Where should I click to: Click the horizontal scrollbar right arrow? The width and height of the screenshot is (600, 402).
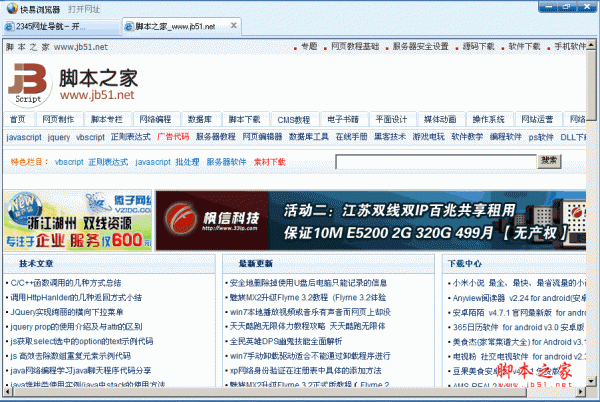click(x=581, y=391)
